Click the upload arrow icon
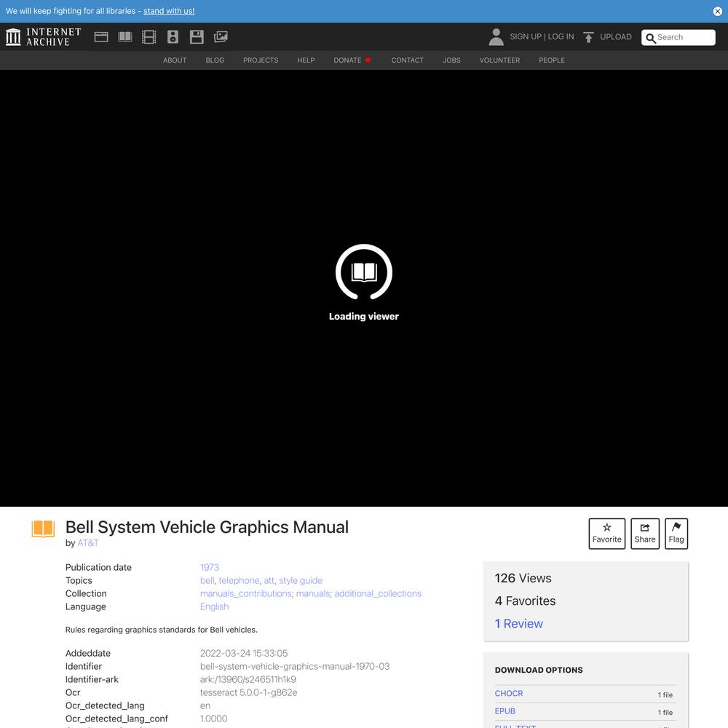Screen dimensions: 728x728 (x=588, y=37)
